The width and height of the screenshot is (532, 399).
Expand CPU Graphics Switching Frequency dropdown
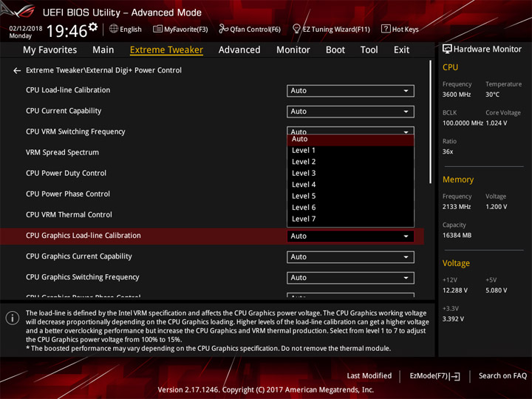[x=350, y=278]
